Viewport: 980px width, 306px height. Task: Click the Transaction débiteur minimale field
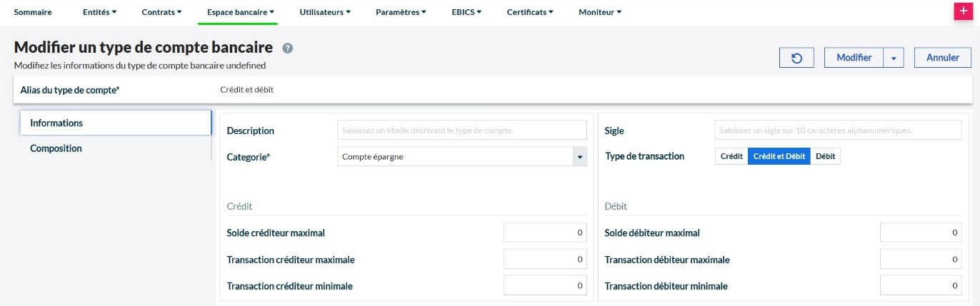pyautogui.click(x=921, y=286)
